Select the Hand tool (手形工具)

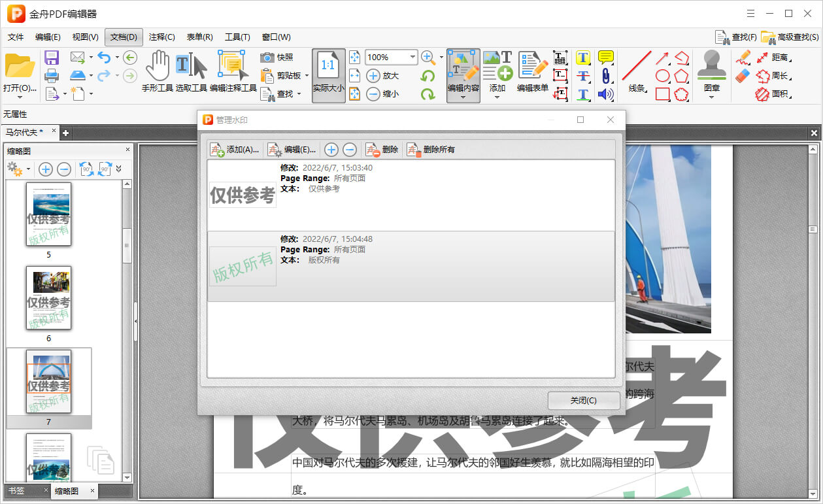tap(157, 72)
